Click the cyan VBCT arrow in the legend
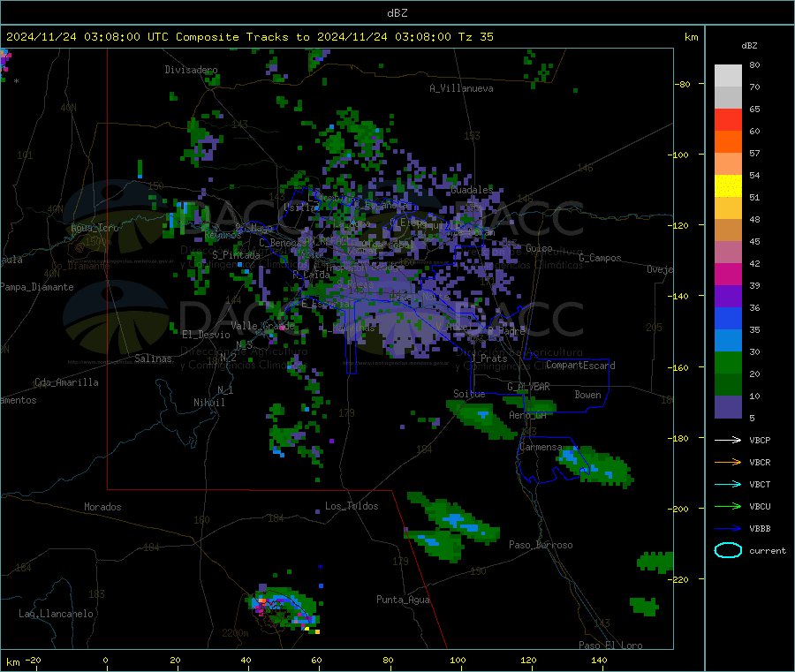 point(728,485)
